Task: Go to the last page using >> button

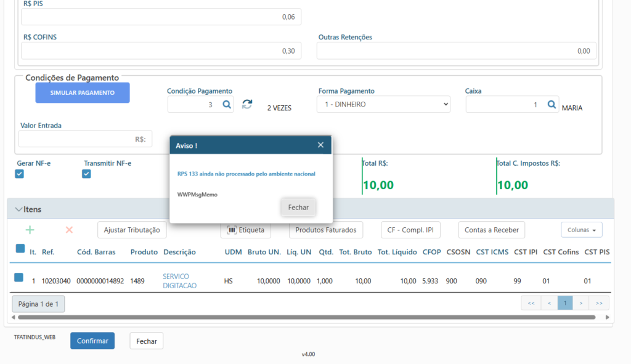Action: [598, 303]
